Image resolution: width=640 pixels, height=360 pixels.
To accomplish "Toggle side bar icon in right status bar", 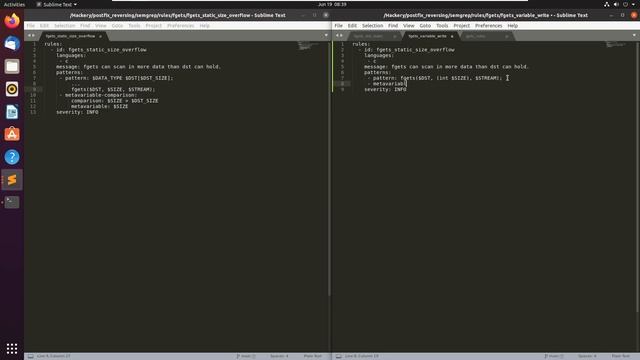I will tap(339, 356).
